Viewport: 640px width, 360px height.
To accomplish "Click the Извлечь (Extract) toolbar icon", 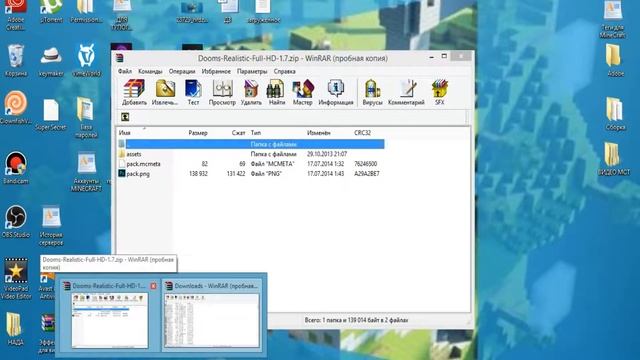I will pos(165,92).
